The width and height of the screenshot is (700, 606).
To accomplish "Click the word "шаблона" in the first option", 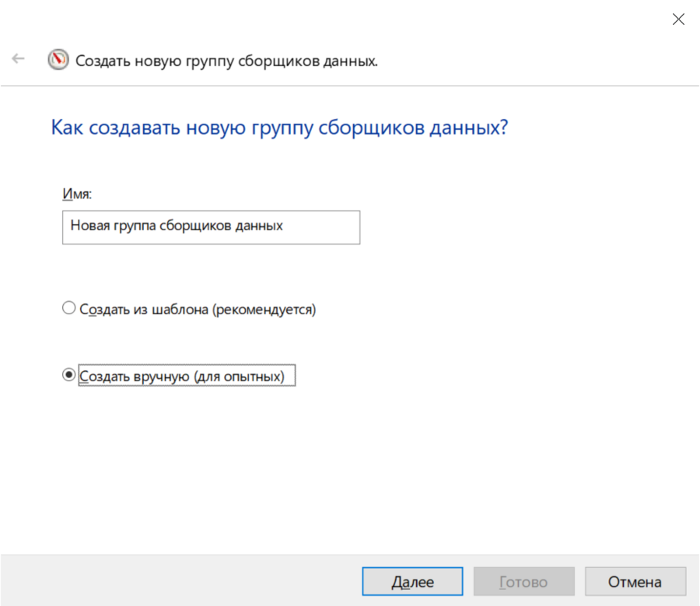I will click(185, 310).
